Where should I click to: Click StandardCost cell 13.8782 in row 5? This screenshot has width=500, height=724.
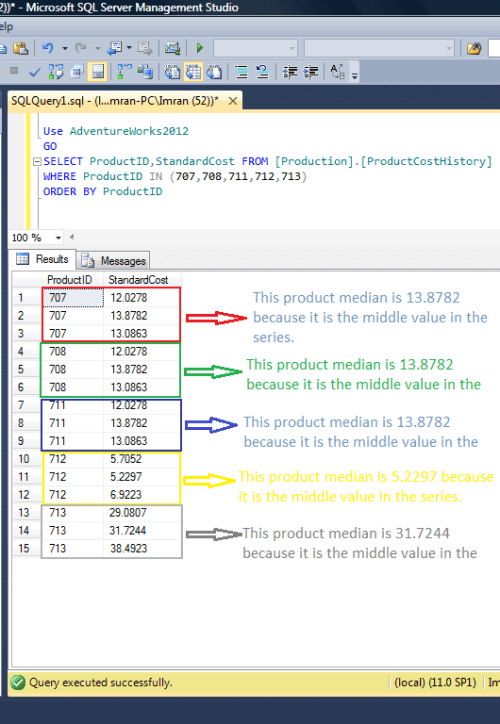tap(142, 369)
